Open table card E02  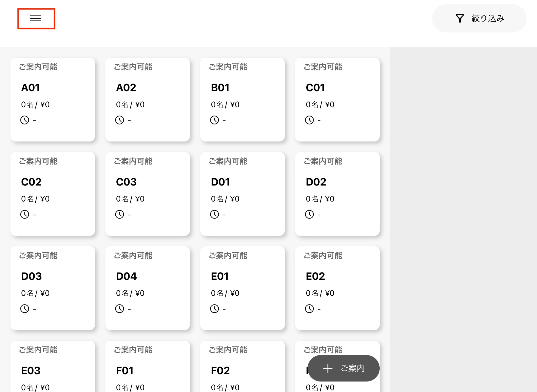337,288
